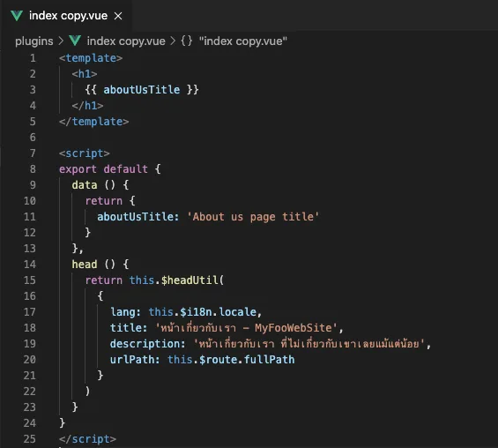Click the Vue icon in the breadcrumb

75,41
